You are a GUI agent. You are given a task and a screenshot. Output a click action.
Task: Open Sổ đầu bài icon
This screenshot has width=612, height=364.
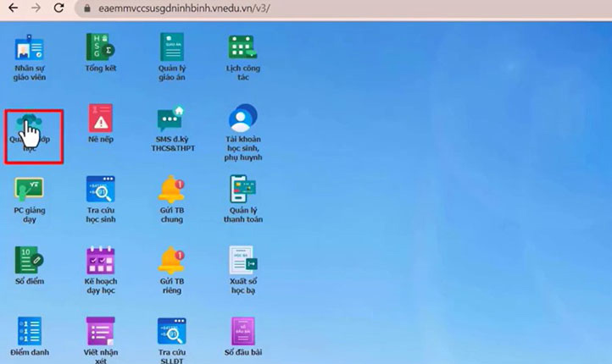click(242, 331)
